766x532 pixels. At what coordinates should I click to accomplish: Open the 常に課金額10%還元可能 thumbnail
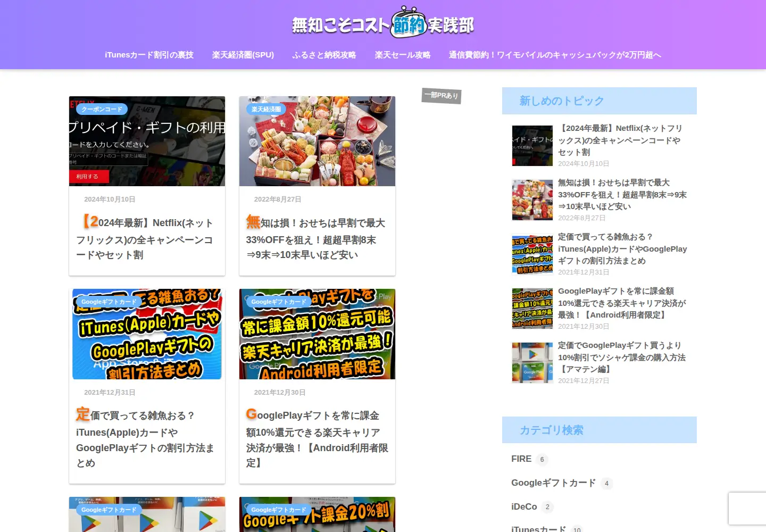[x=317, y=334]
